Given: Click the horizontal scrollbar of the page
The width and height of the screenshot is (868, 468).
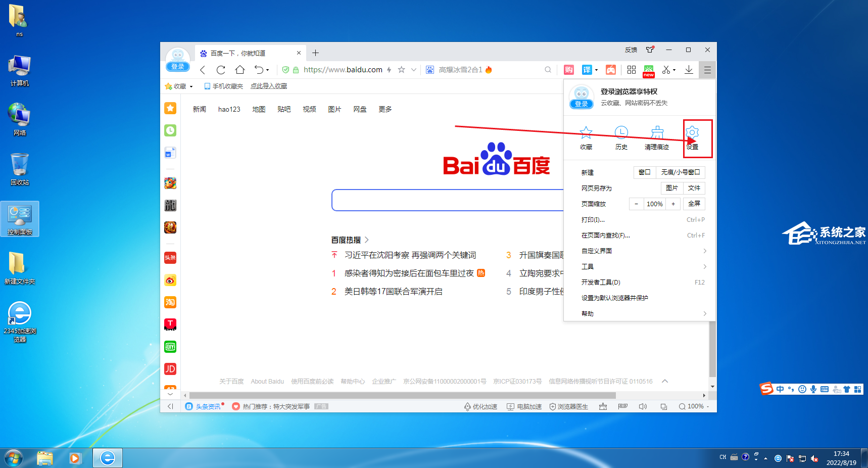Looking at the screenshot, I should coord(402,395).
